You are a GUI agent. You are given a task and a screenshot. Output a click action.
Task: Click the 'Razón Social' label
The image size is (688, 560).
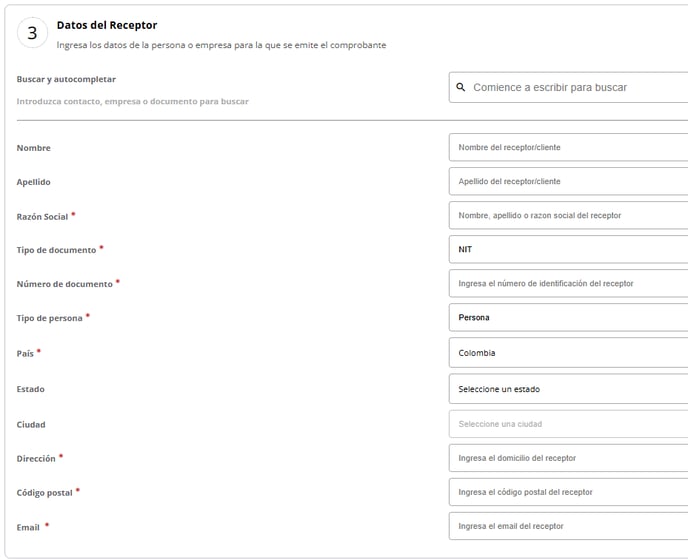[42, 217]
